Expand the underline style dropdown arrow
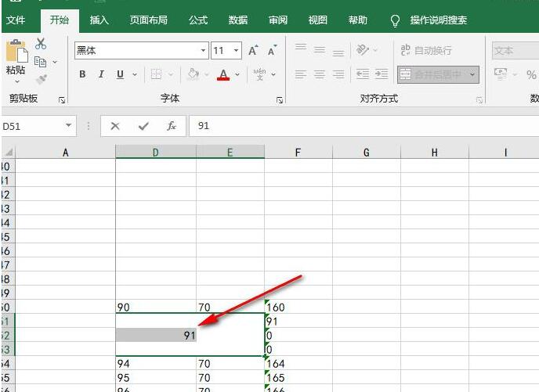The image size is (539, 392). point(135,74)
